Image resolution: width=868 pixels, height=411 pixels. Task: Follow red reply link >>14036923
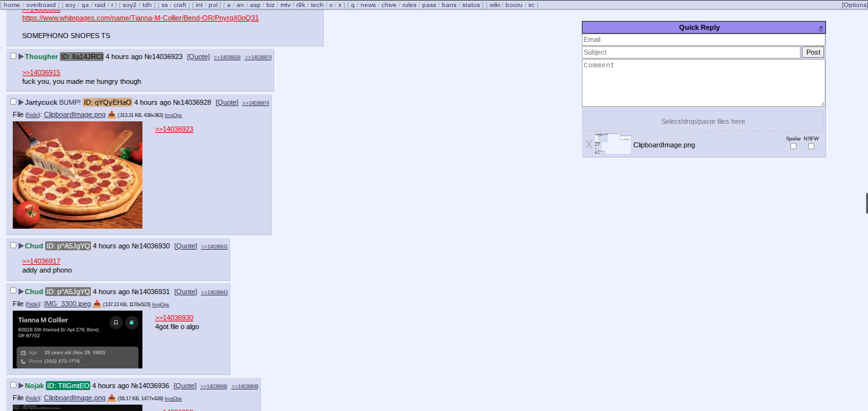coord(174,129)
